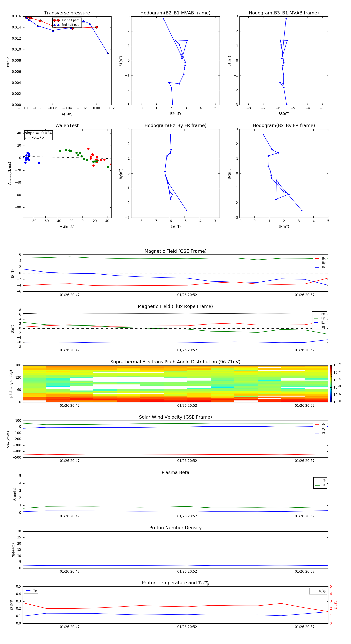Viewport: 351px width, 644px height.
Task: Click the 'Bx(nT)' x-axis label
Action: pos(284,227)
